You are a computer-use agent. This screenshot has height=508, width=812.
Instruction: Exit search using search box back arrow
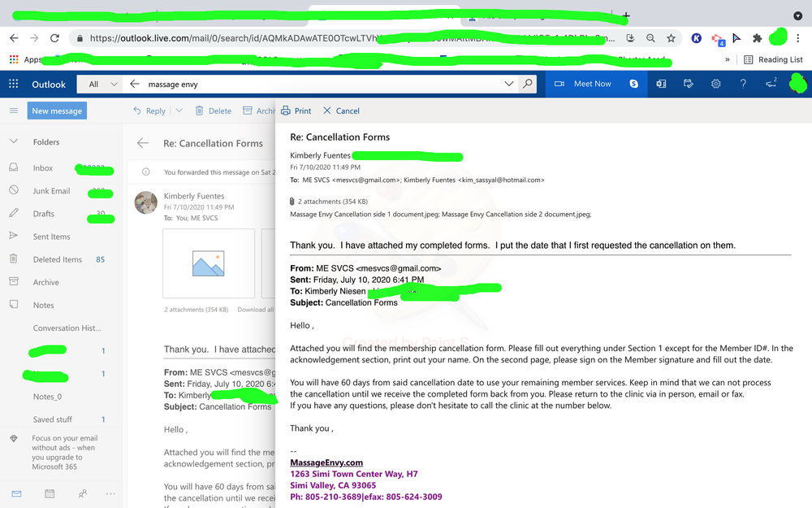135,84
